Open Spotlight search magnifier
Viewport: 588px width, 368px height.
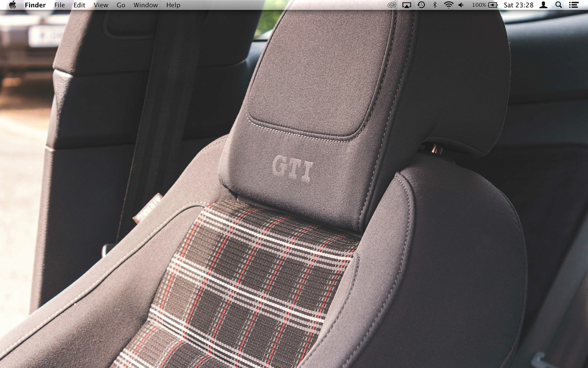click(559, 5)
